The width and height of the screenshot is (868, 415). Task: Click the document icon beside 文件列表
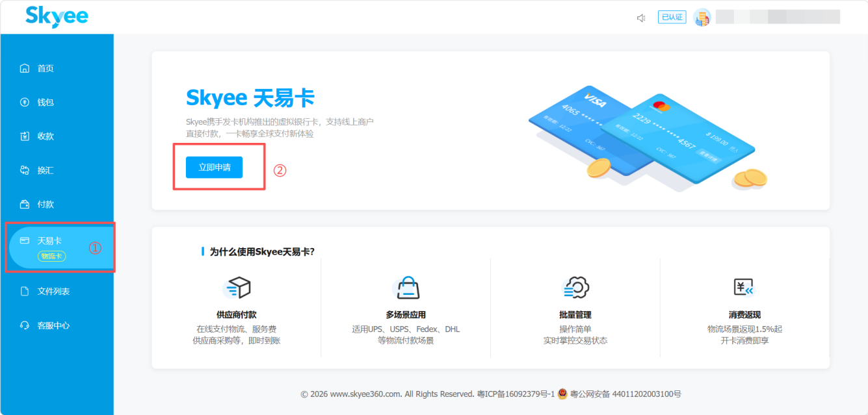point(25,291)
